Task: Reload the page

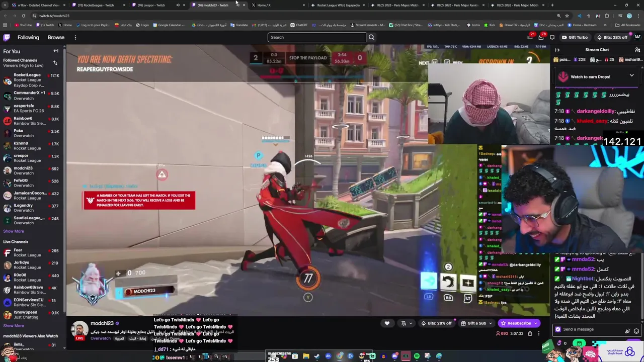Action: point(23,16)
